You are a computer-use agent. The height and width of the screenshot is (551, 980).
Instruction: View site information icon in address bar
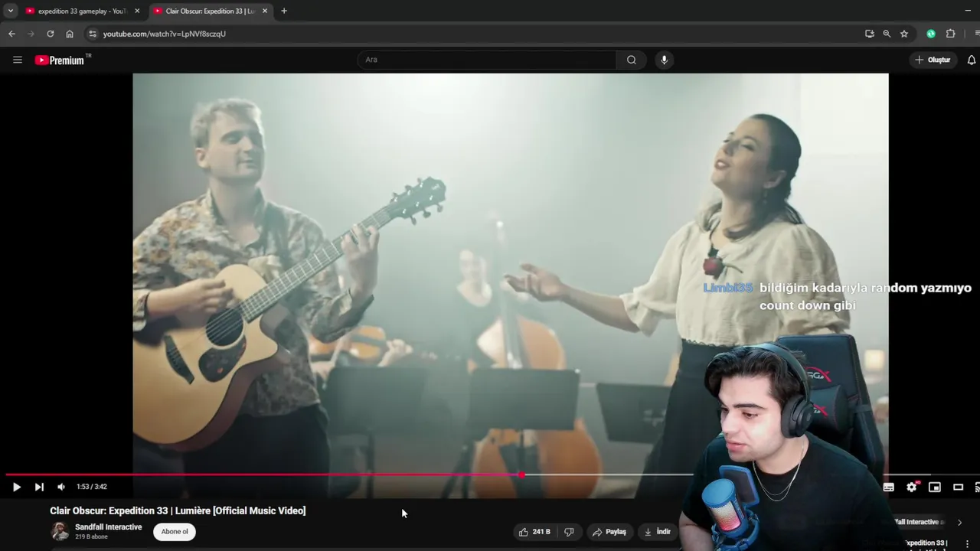click(x=93, y=34)
